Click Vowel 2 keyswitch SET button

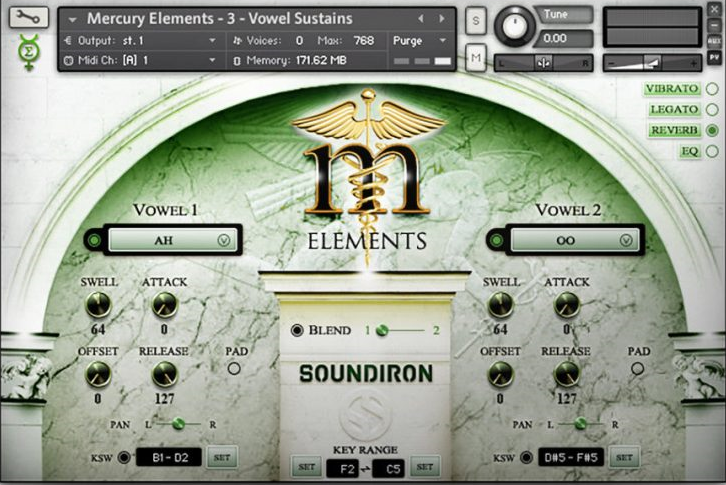pyautogui.click(x=624, y=458)
